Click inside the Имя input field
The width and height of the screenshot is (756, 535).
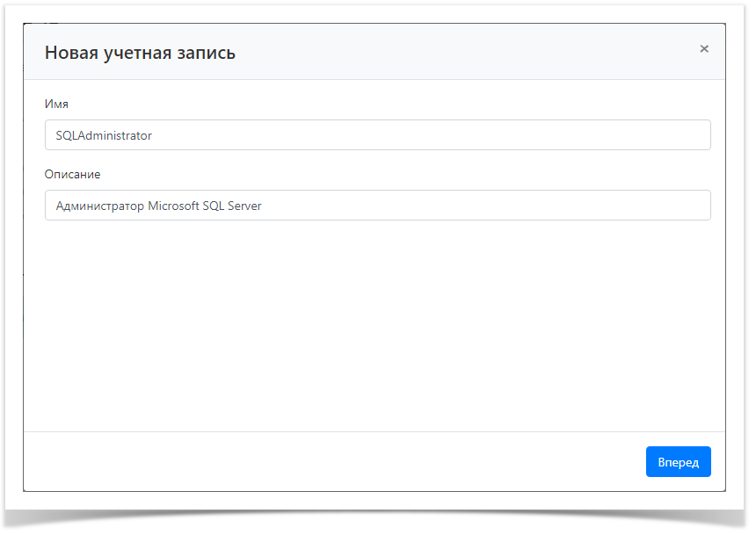tap(378, 134)
